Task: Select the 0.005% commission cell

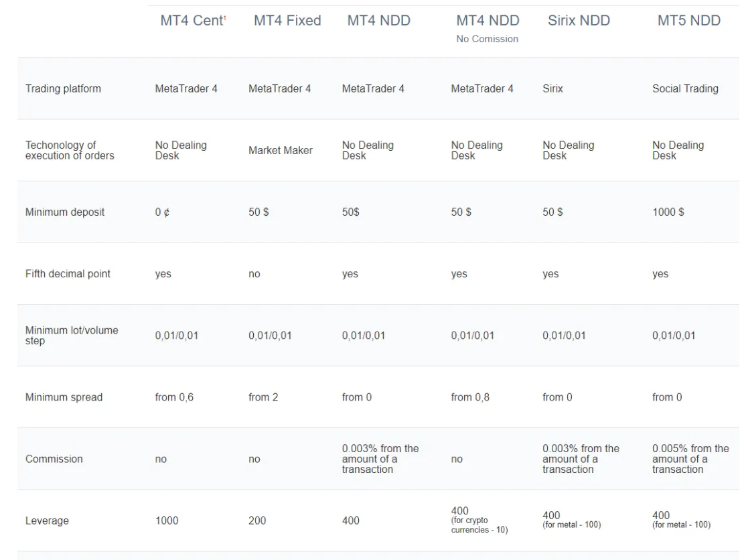Action: pos(690,459)
